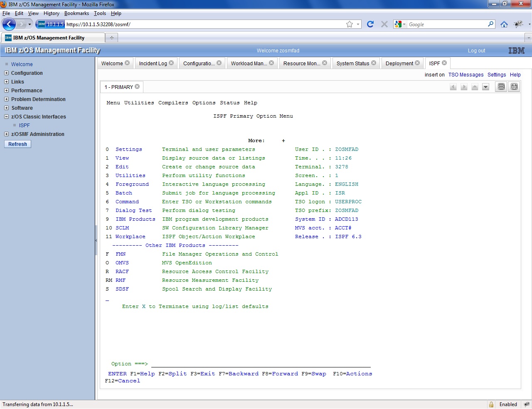Click the Google search box
Viewport: 532px width, 409px height.
(x=447, y=24)
